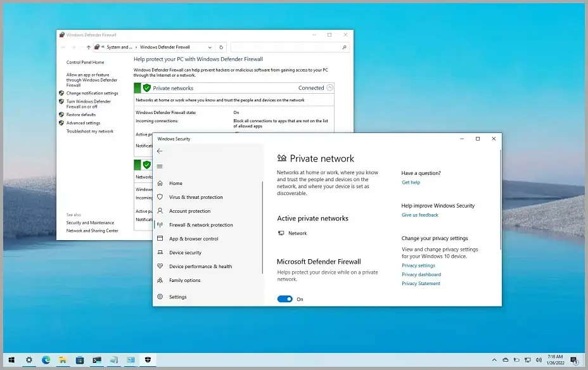The height and width of the screenshot is (370, 588).
Task: Click the Windows Security content scrollbar
Action: (501, 200)
